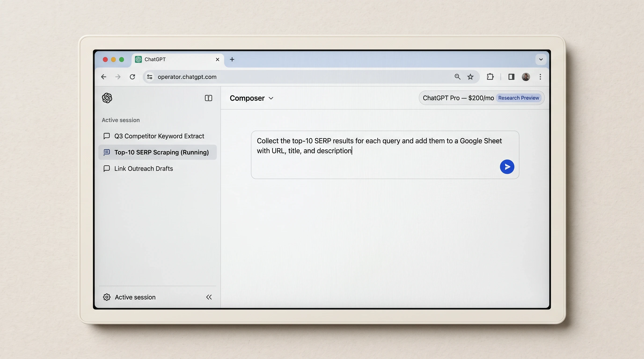Toggle the browser side panel
This screenshot has width=644, height=359.
point(511,77)
